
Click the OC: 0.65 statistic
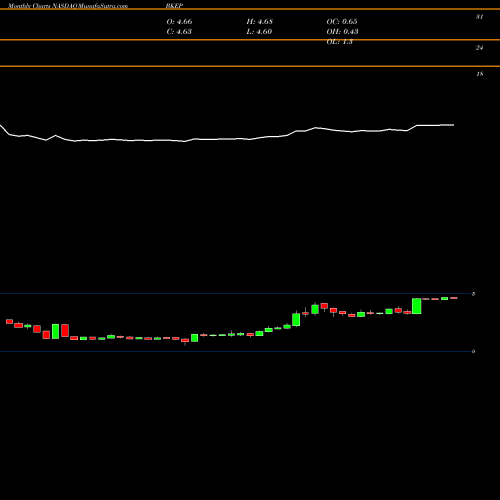click(342, 22)
